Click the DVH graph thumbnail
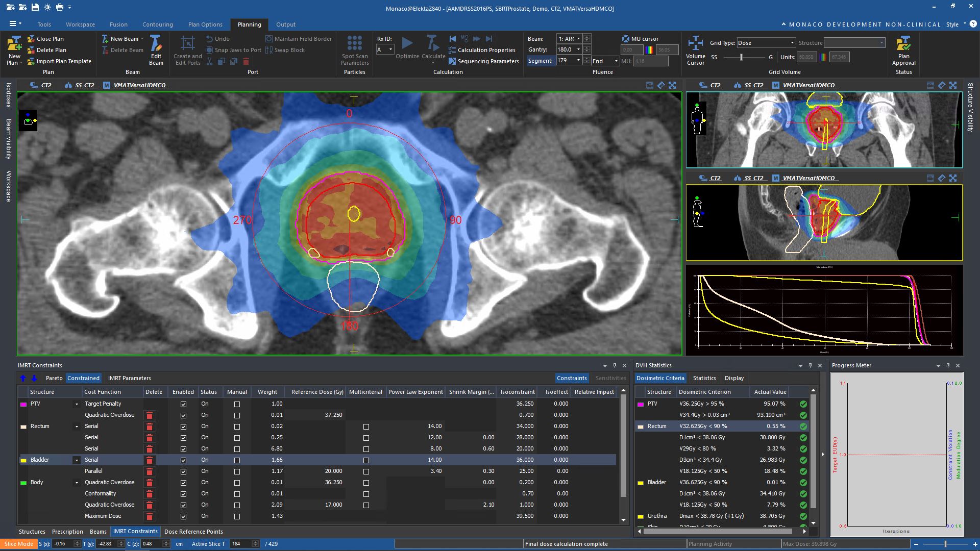Image resolution: width=980 pixels, height=551 pixels. tap(824, 310)
